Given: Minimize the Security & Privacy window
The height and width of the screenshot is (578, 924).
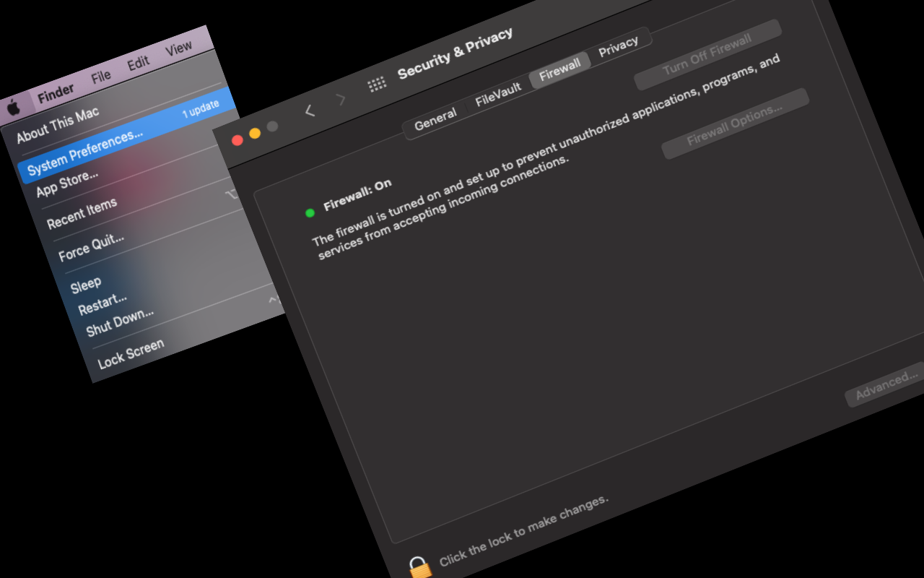Looking at the screenshot, I should click(255, 134).
